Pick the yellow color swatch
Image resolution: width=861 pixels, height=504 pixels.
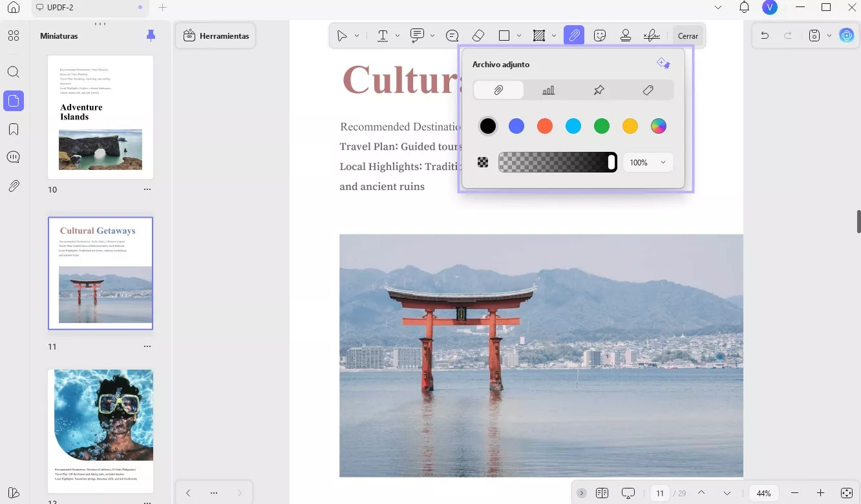click(630, 126)
